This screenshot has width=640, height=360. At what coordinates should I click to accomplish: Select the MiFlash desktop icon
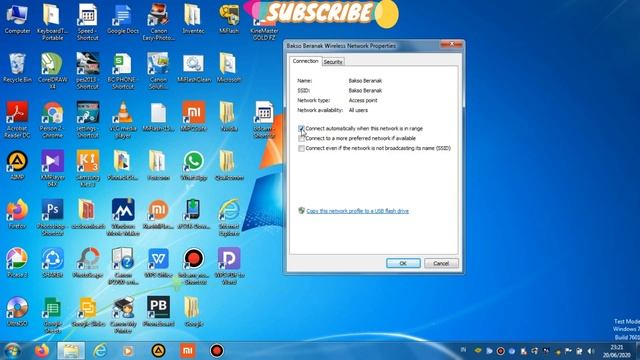tap(229, 19)
